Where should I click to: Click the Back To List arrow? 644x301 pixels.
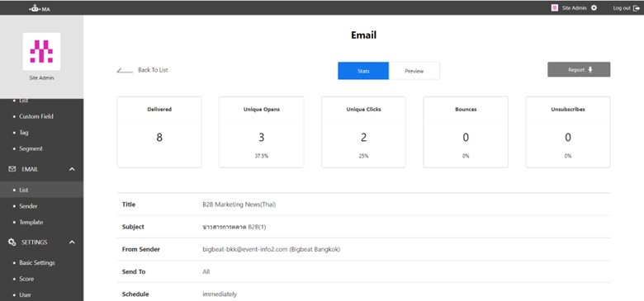[x=125, y=71]
